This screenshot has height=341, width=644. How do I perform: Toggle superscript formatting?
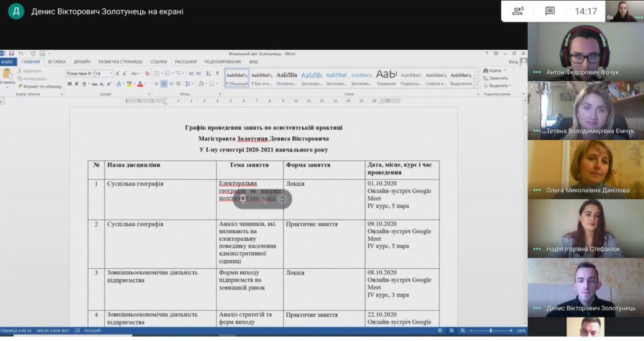[x=109, y=84]
